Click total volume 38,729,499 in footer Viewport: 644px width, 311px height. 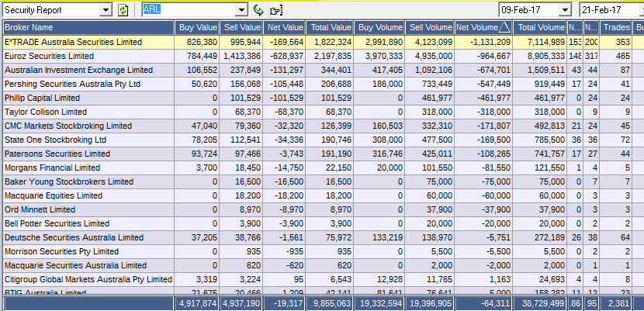coord(540,304)
